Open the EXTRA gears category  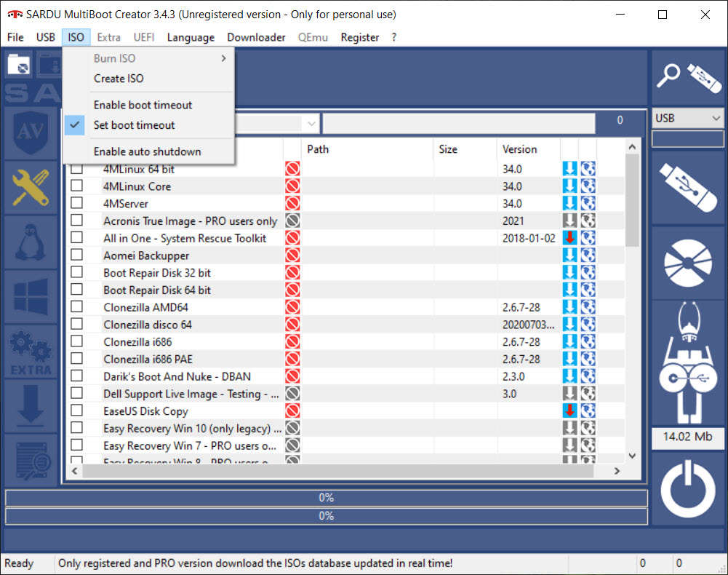point(31,352)
